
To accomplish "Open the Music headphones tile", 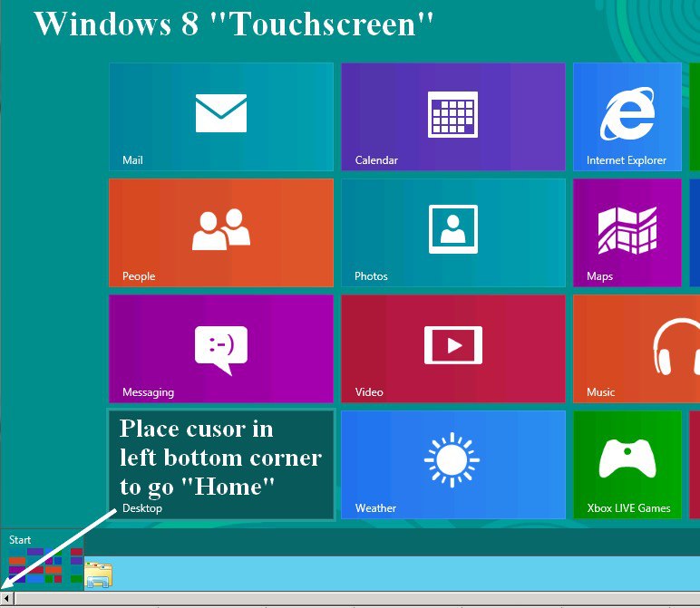I will (637, 349).
